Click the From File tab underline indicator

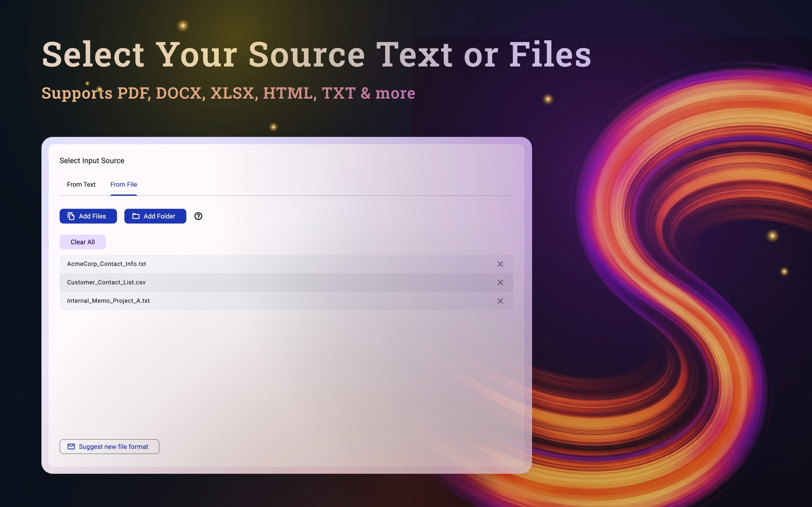(x=123, y=194)
